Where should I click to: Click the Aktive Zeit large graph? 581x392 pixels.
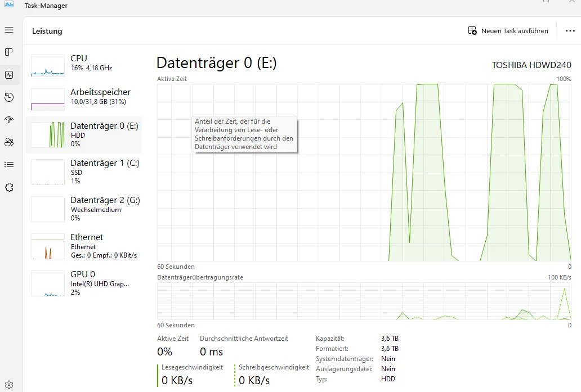(x=364, y=173)
